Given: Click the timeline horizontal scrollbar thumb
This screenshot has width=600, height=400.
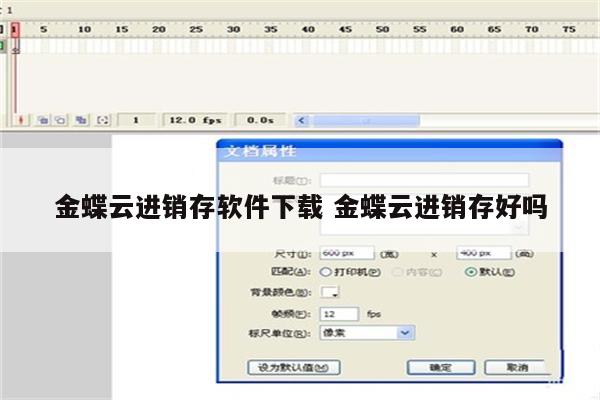Looking at the screenshot, I should (366, 121).
